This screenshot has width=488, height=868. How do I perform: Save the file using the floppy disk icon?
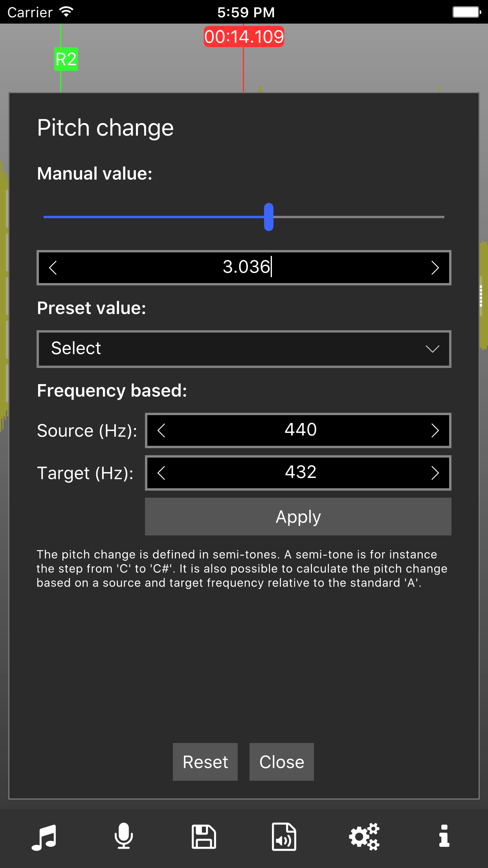[204, 837]
